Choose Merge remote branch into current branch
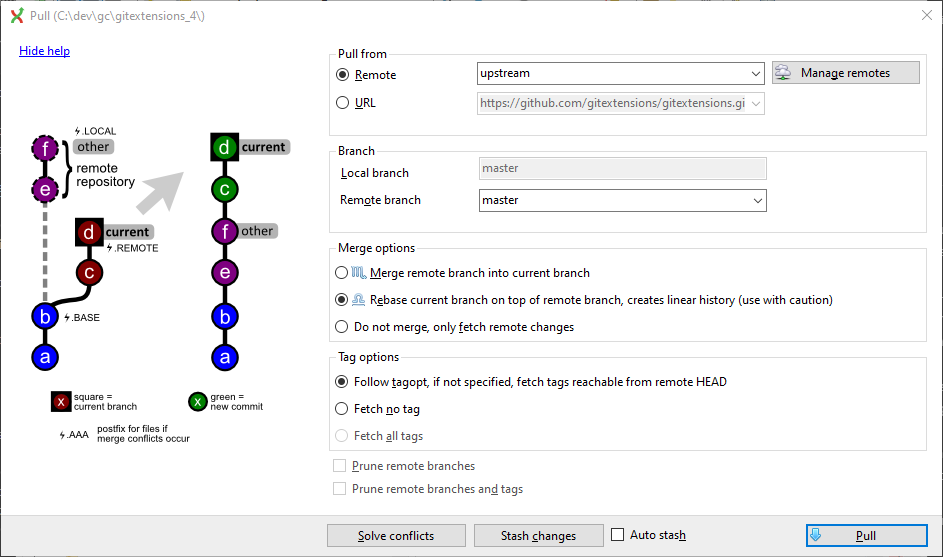The image size is (943, 557). 342,273
